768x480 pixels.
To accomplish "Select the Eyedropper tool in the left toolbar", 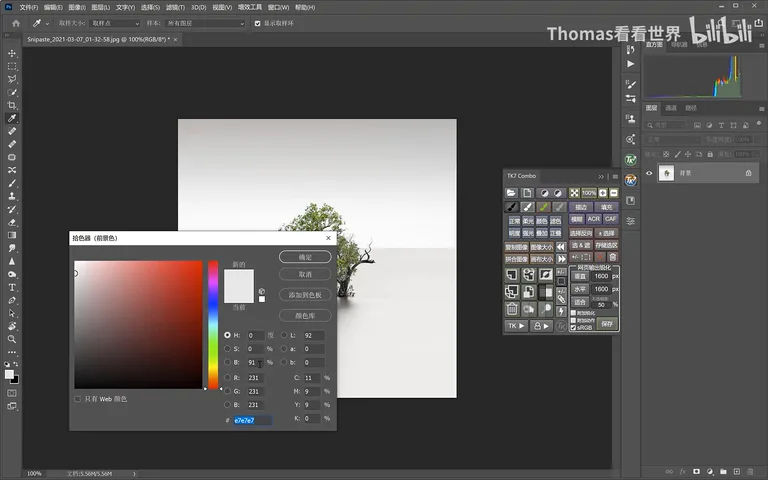I will [x=12, y=118].
